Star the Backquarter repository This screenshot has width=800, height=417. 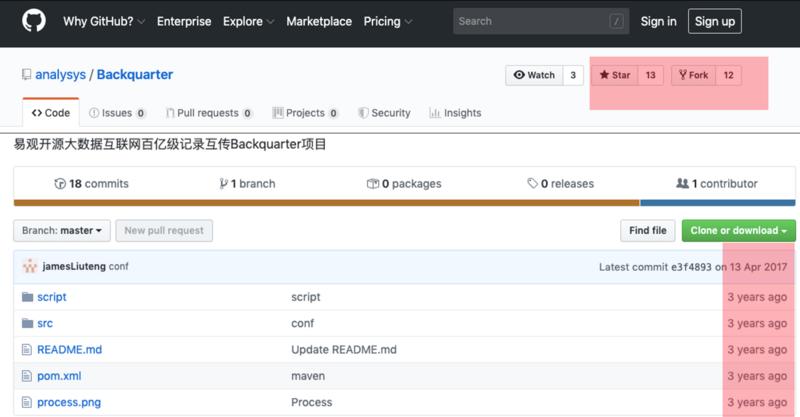pyautogui.click(x=614, y=75)
